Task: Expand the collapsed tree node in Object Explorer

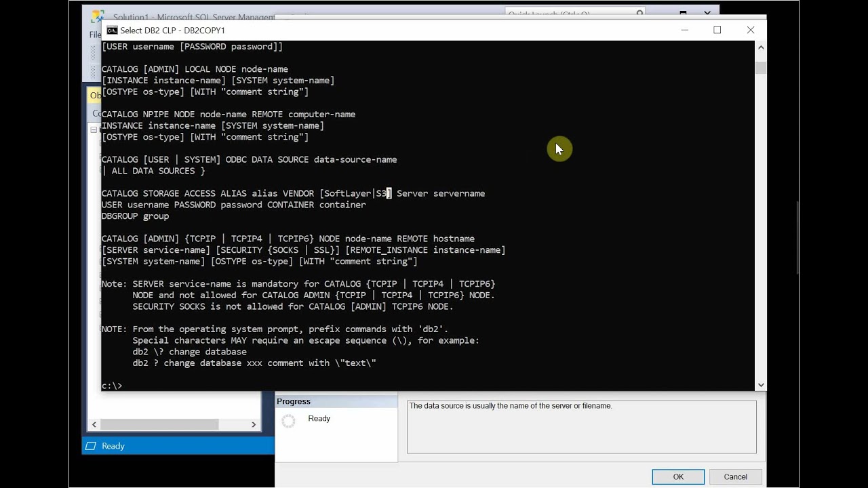Action: 94,129
